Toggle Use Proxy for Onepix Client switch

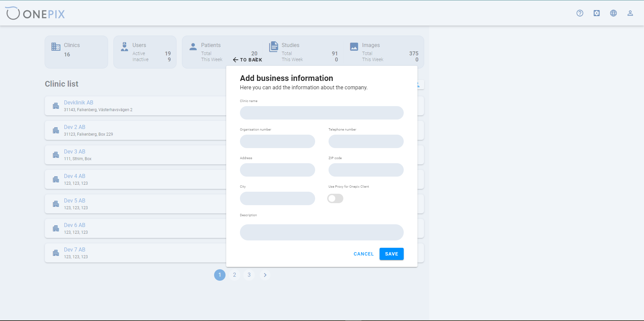tap(335, 198)
